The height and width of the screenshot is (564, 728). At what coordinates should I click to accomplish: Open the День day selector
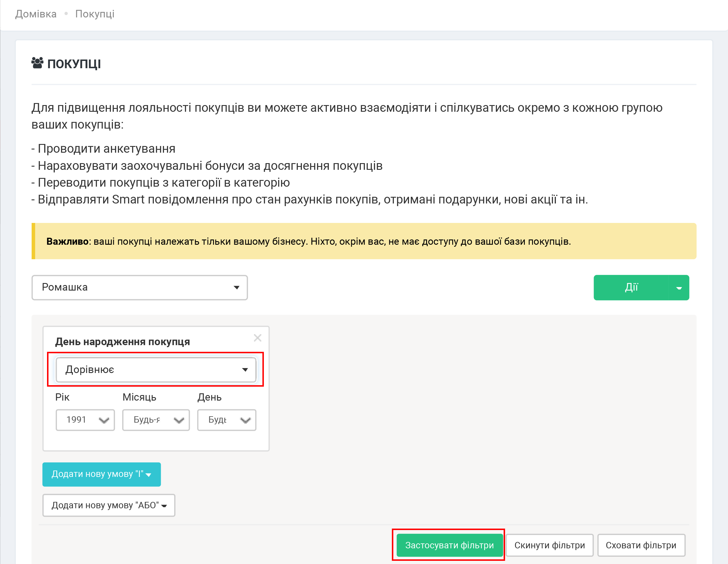(x=226, y=420)
